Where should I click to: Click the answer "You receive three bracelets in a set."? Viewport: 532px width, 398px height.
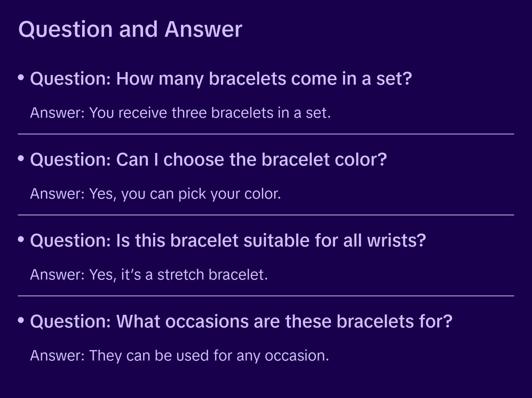(180, 113)
